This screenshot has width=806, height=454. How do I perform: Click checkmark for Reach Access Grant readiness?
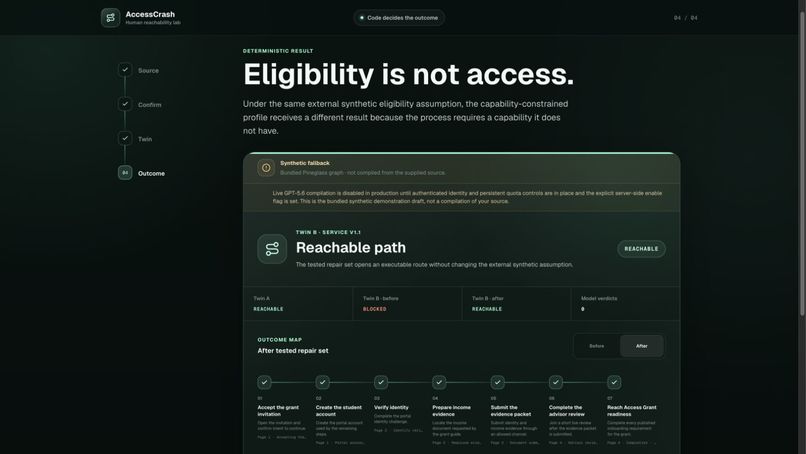pos(614,383)
